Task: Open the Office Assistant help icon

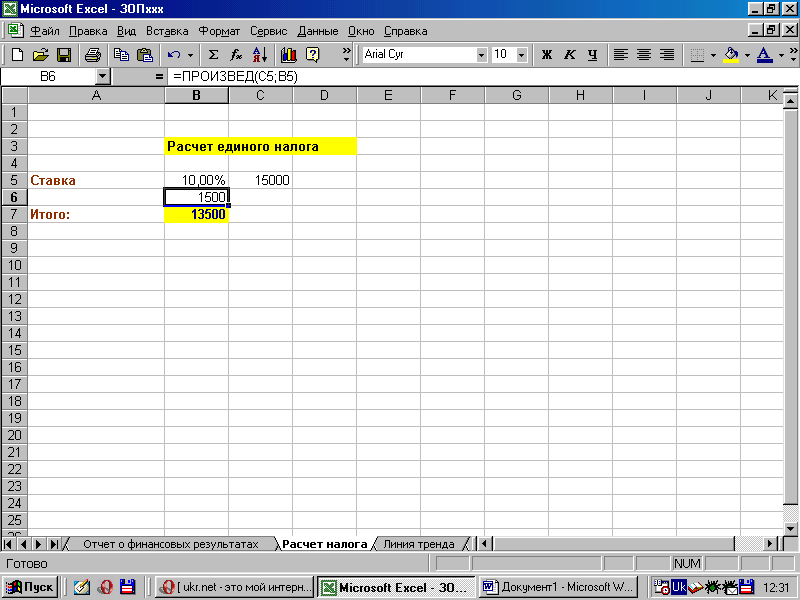Action: (x=312, y=55)
